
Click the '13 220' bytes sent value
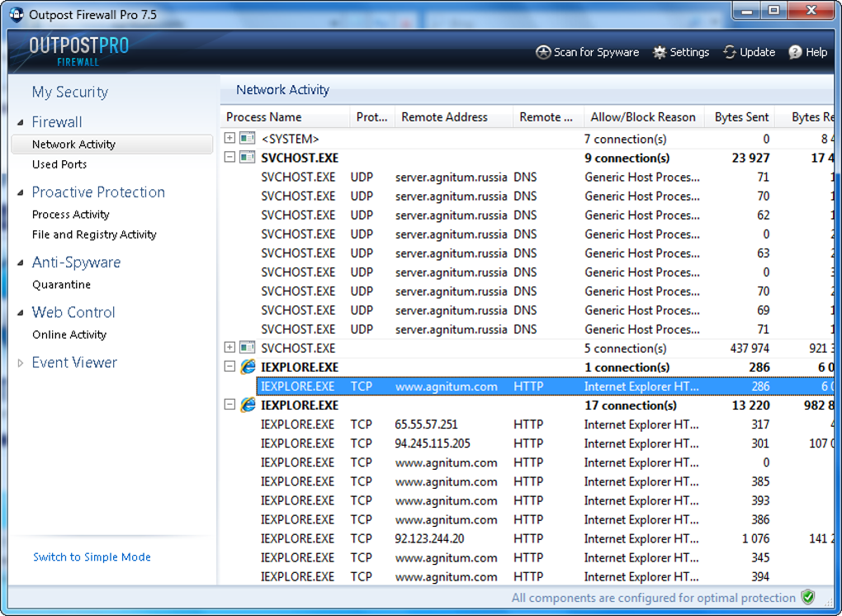tap(750, 405)
